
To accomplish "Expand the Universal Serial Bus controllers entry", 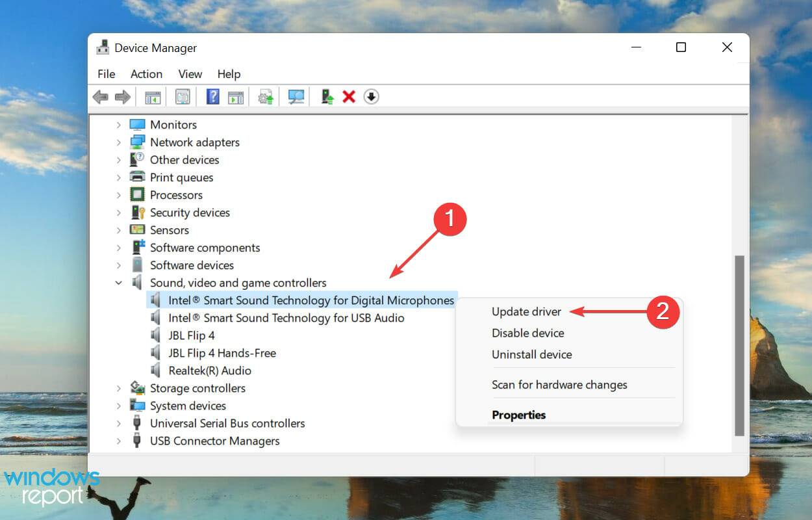I will click(x=120, y=423).
